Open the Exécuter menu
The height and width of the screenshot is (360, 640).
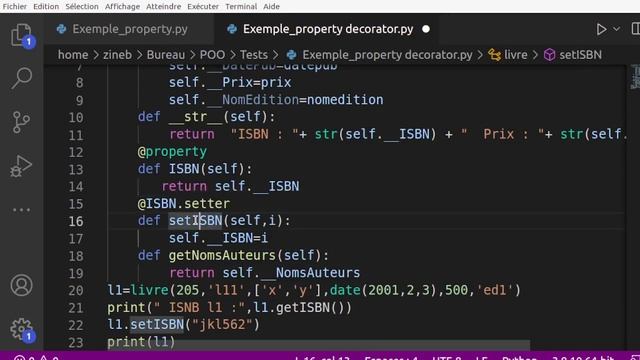point(203,7)
